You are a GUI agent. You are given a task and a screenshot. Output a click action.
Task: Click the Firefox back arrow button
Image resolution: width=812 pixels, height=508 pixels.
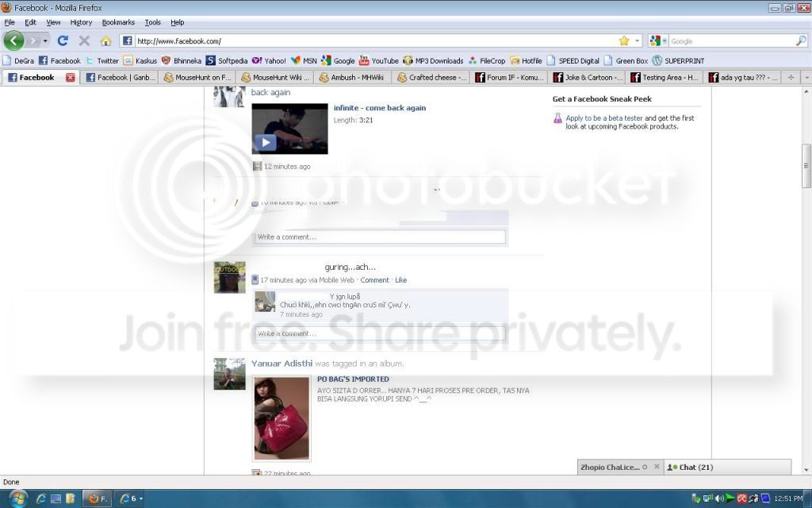[14, 40]
